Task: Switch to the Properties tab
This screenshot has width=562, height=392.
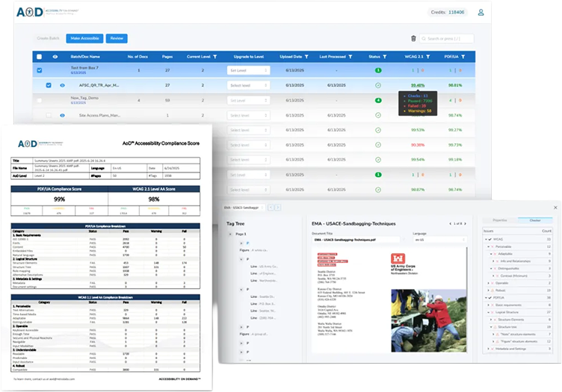Action: click(501, 220)
